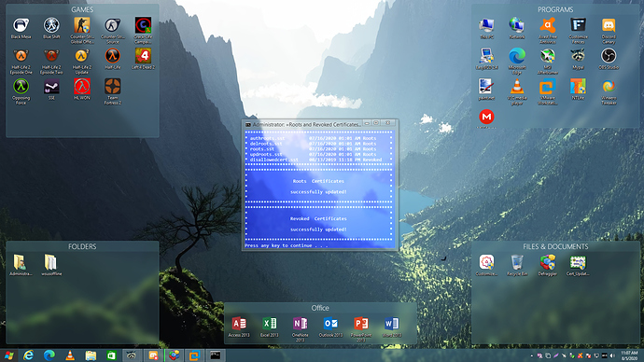Open Mypal browser in Programs fence

tap(578, 59)
